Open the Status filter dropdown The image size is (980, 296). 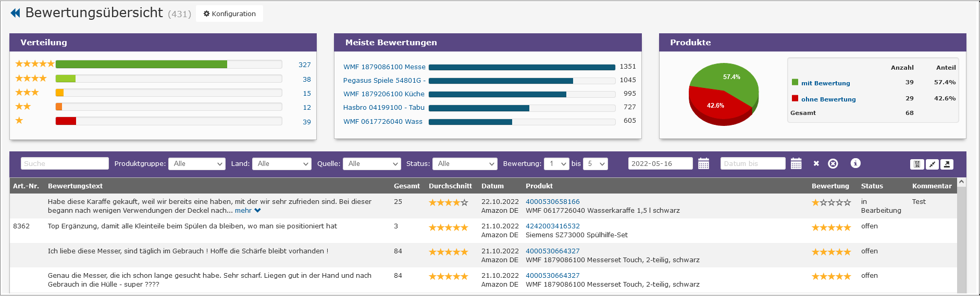click(464, 164)
